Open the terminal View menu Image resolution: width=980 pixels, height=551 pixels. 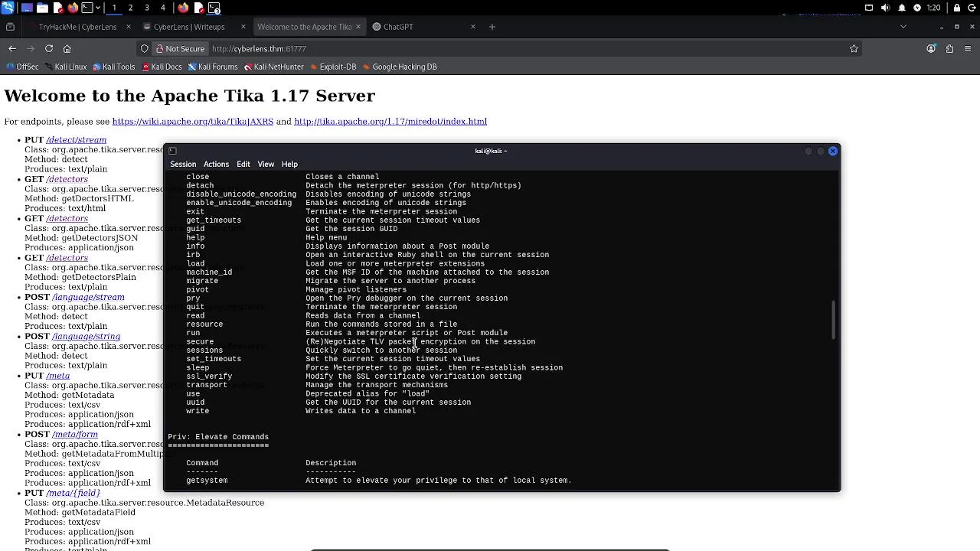pos(266,164)
